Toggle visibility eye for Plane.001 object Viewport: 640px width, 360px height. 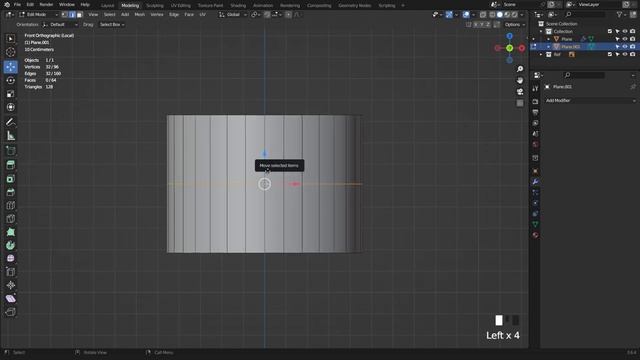(624, 47)
